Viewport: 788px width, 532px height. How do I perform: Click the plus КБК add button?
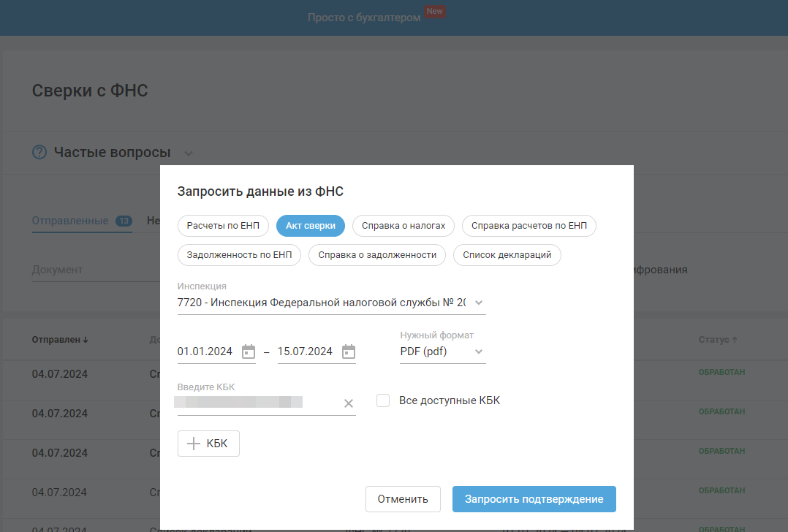click(x=208, y=444)
